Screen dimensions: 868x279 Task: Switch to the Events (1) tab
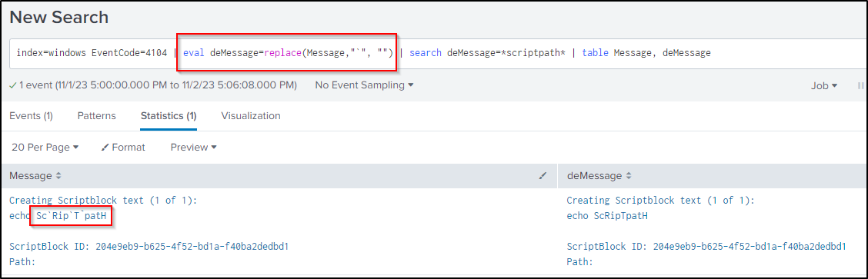click(31, 116)
